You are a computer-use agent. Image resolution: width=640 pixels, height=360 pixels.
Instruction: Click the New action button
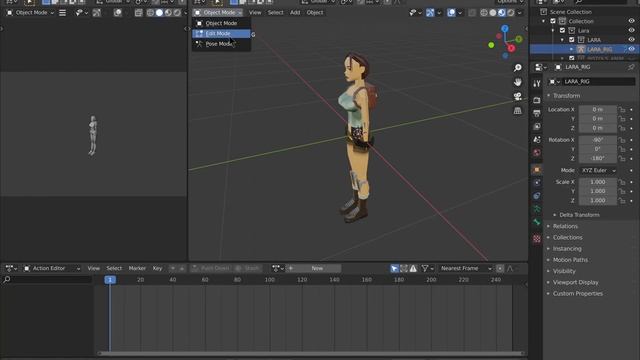(x=317, y=268)
